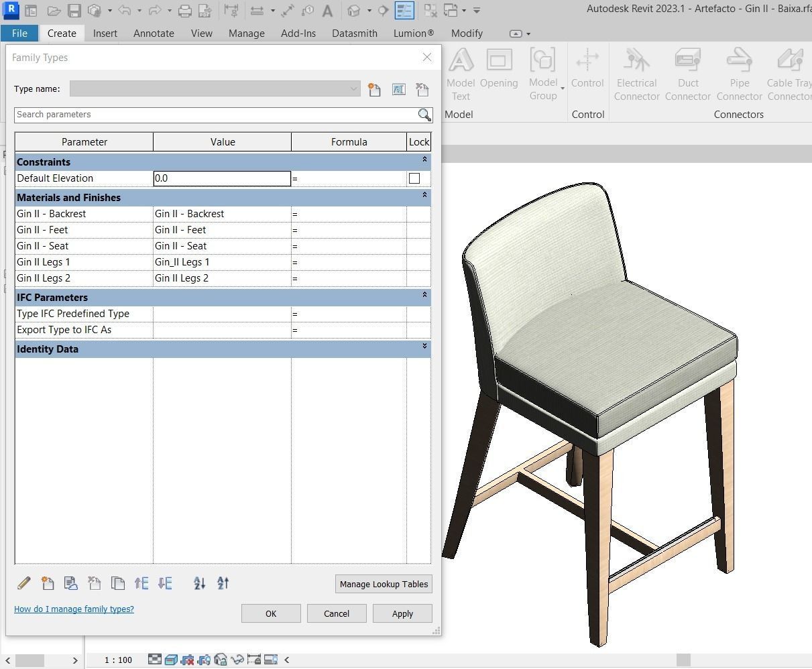812x669 pixels.
Task: Select the Opening tool in ribbon
Action: tap(499, 68)
